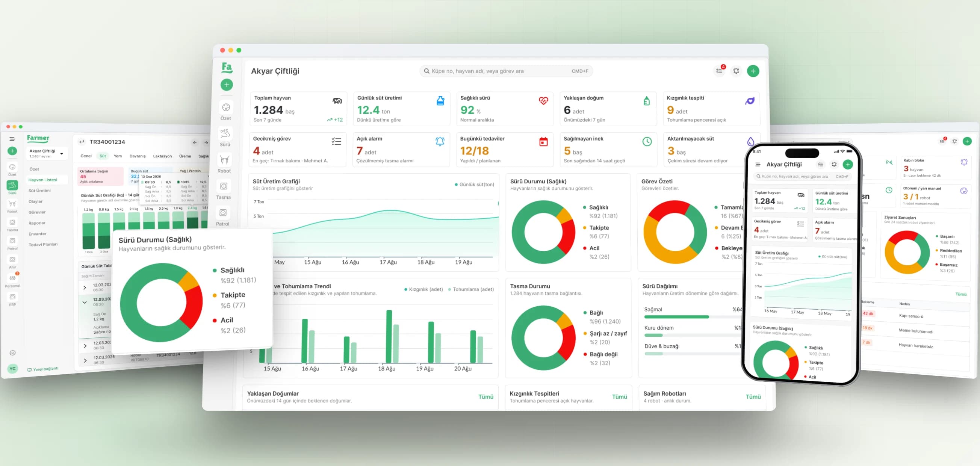Open the Toplam hayvan card
This screenshot has height=466, width=980.
(x=298, y=109)
